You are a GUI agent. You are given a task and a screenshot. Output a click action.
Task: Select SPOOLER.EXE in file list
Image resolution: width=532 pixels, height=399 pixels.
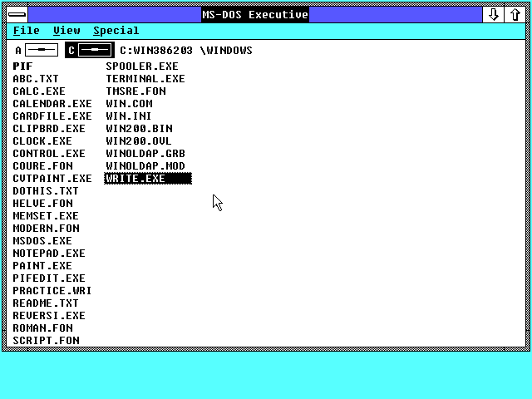coord(142,66)
